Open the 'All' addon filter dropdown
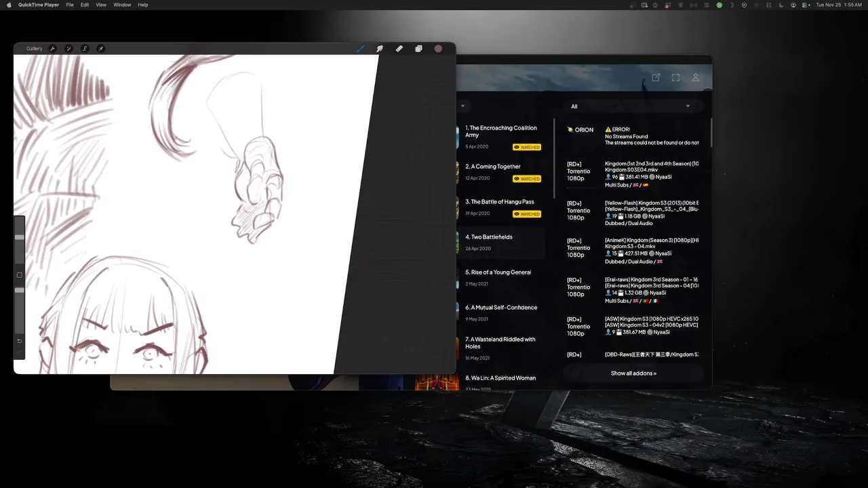 (633, 106)
